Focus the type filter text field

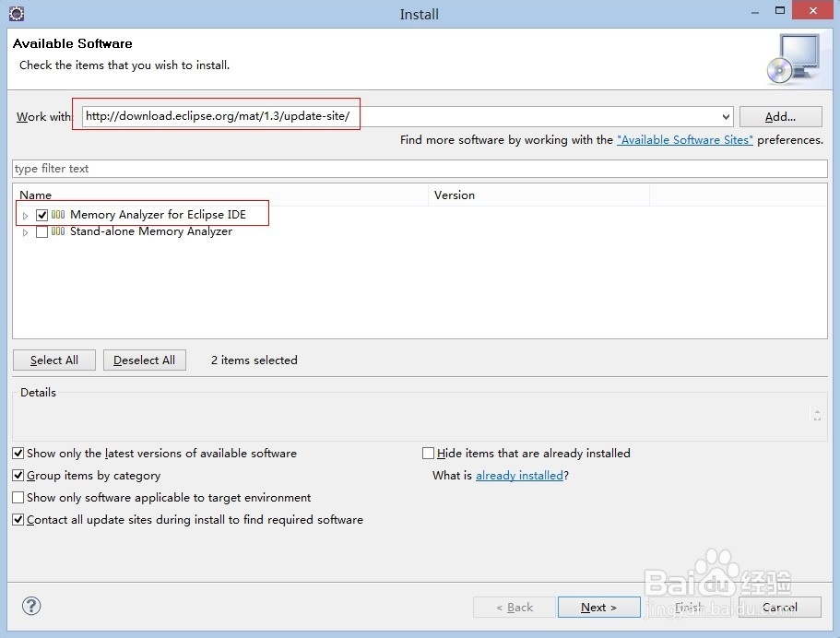[420, 169]
